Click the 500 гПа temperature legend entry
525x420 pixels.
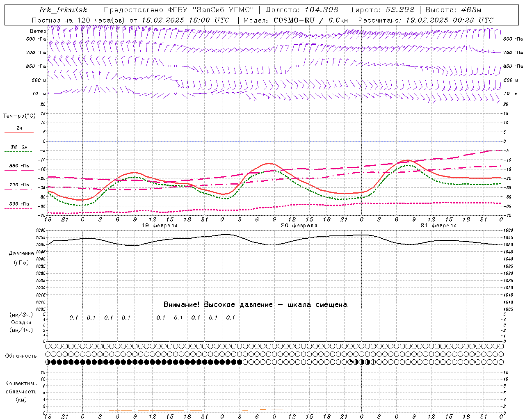pyautogui.click(x=19, y=204)
